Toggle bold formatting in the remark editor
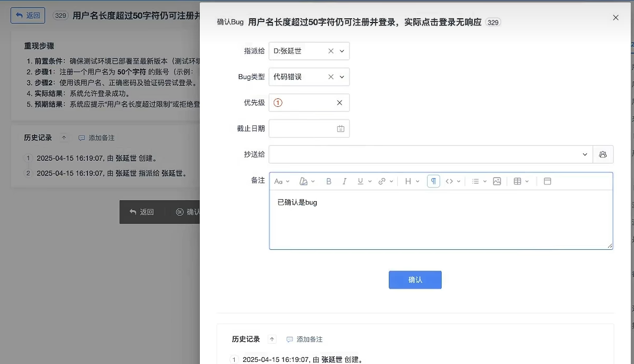 (329, 181)
